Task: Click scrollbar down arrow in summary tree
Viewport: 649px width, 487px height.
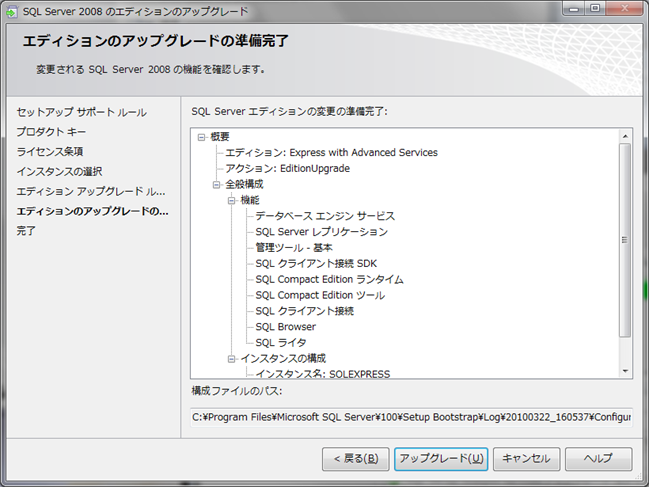Action: click(x=625, y=371)
